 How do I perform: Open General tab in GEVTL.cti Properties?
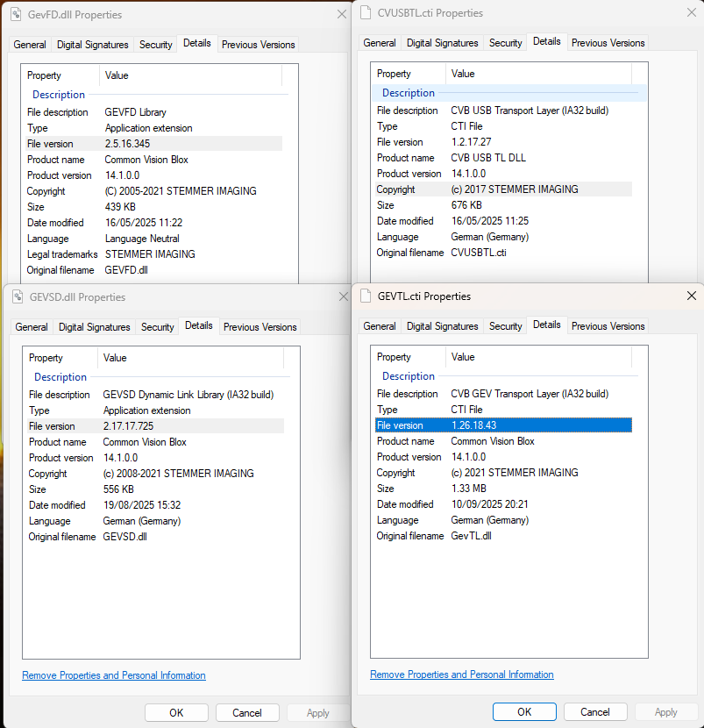pos(379,326)
